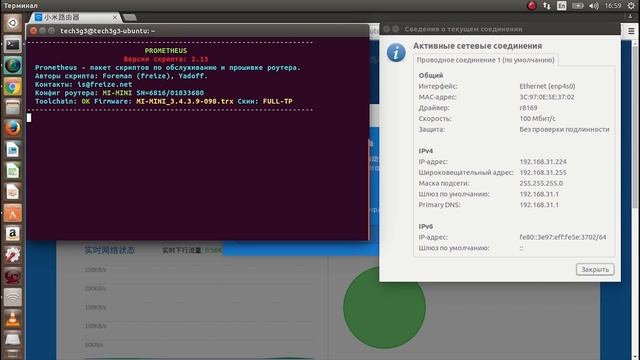Select the Проводное соединение 1 tab
The image size is (640, 360).
[x=485, y=60]
